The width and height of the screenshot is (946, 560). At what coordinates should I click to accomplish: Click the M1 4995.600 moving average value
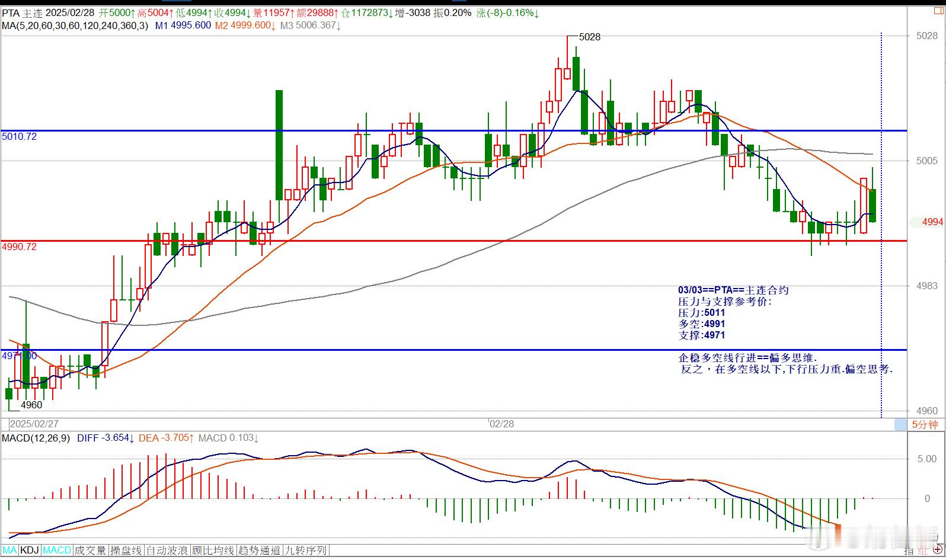click(x=183, y=25)
